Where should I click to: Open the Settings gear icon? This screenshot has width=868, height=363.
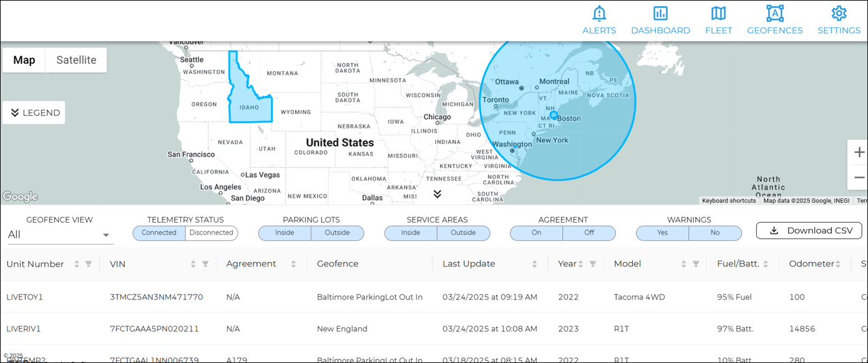coord(839,14)
